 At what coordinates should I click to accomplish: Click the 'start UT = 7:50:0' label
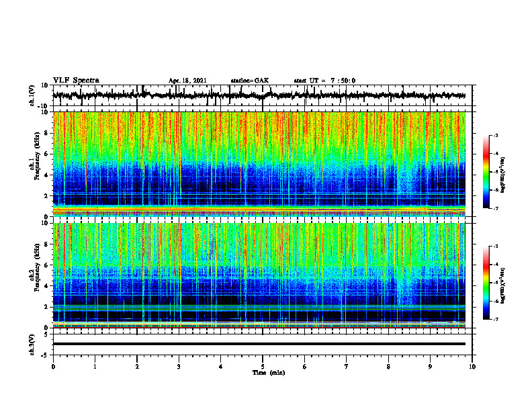pyautogui.click(x=324, y=81)
